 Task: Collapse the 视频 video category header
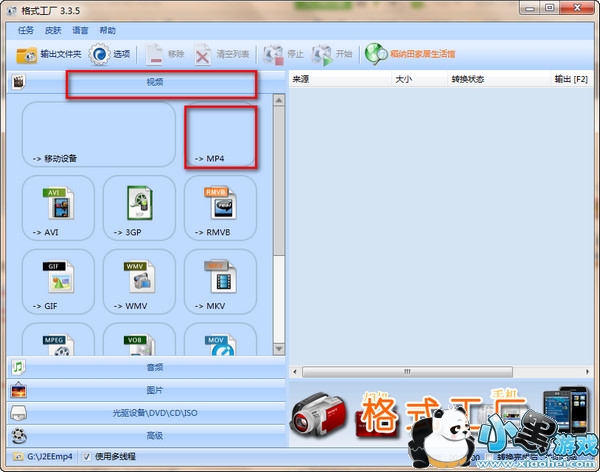click(x=146, y=82)
